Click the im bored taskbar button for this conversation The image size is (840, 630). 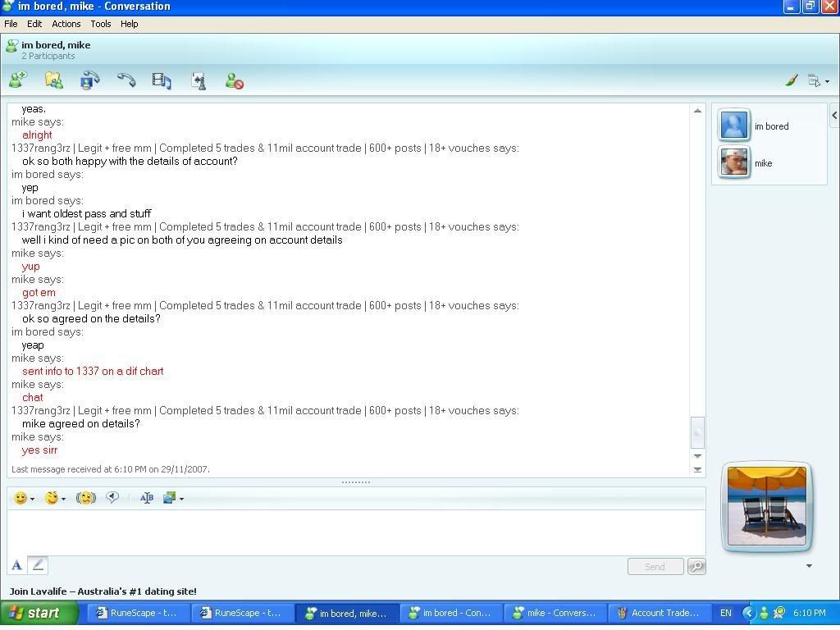[347, 614]
